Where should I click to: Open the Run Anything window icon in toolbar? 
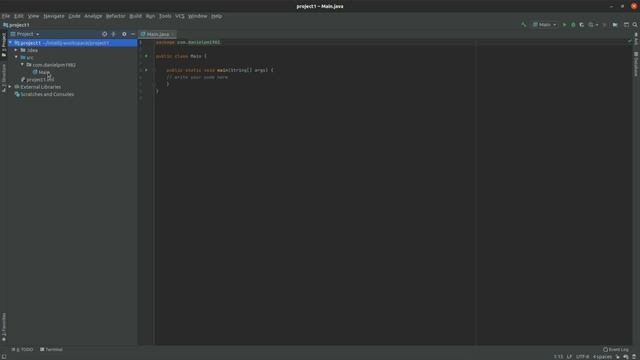click(626, 25)
